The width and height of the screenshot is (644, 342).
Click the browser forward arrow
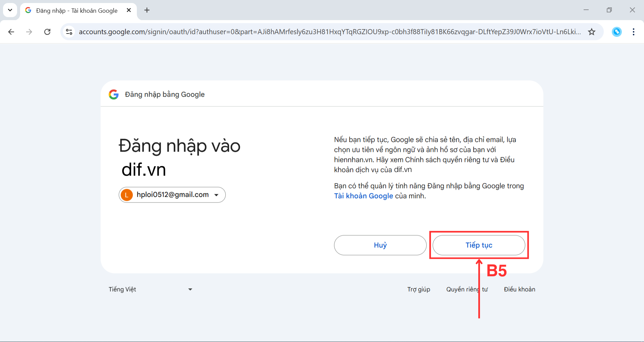pos(29,32)
